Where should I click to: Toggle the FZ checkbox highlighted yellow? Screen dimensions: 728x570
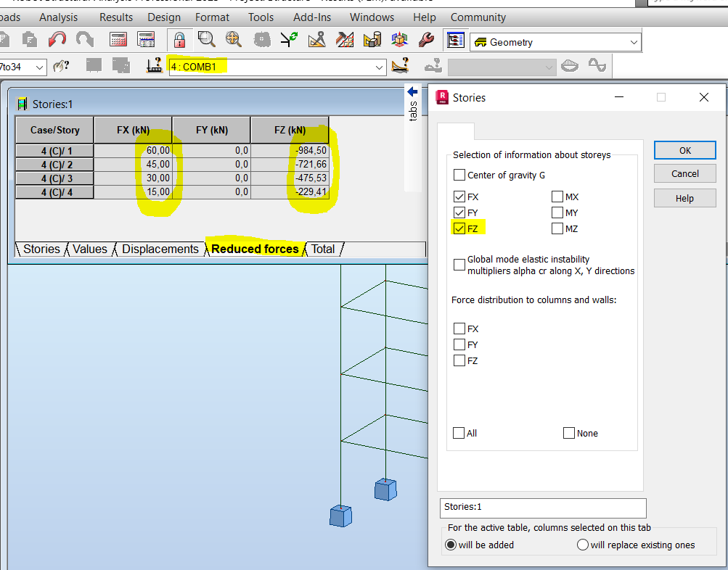pyautogui.click(x=459, y=228)
